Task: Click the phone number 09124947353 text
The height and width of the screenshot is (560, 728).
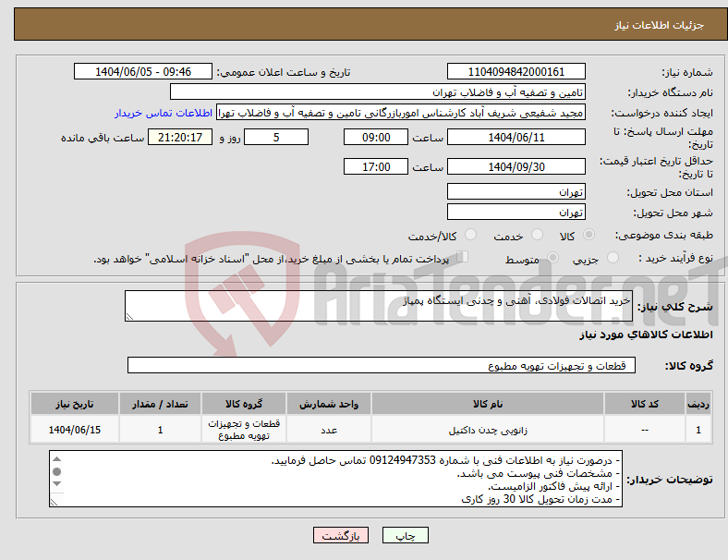Action: (403, 460)
